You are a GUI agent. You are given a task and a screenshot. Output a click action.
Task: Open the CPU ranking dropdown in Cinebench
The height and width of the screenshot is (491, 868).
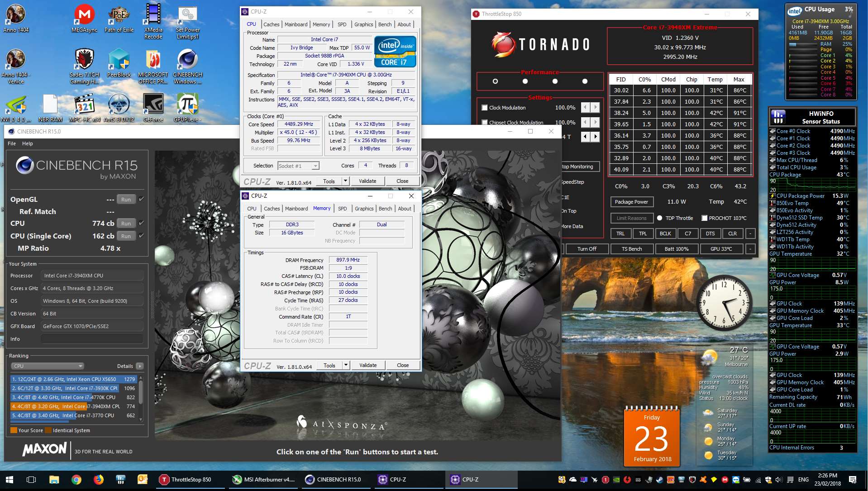click(47, 366)
